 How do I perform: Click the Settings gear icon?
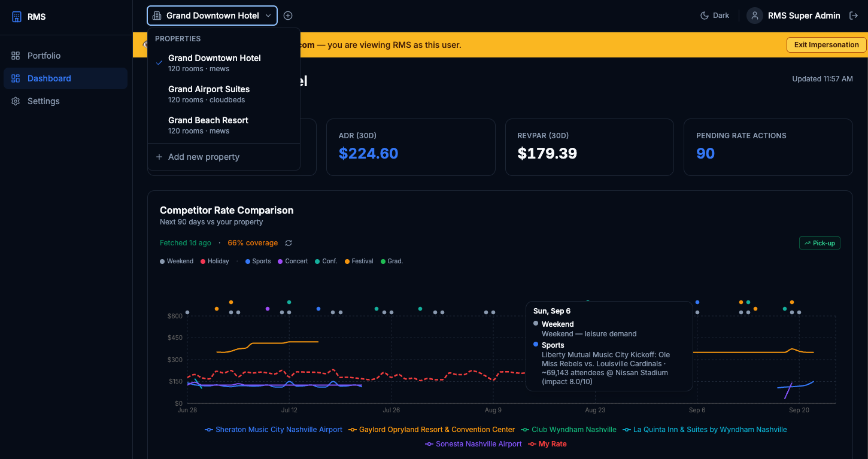point(16,101)
